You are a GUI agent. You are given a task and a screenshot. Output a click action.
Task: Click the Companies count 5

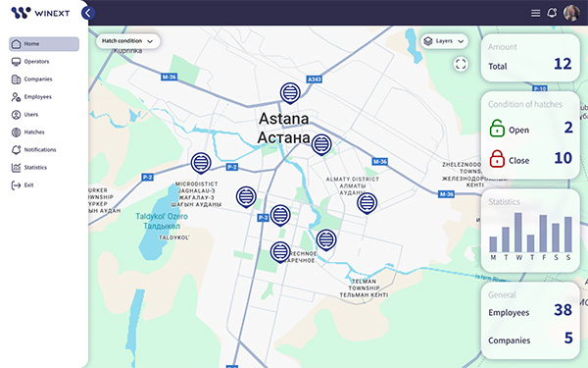[x=568, y=338]
